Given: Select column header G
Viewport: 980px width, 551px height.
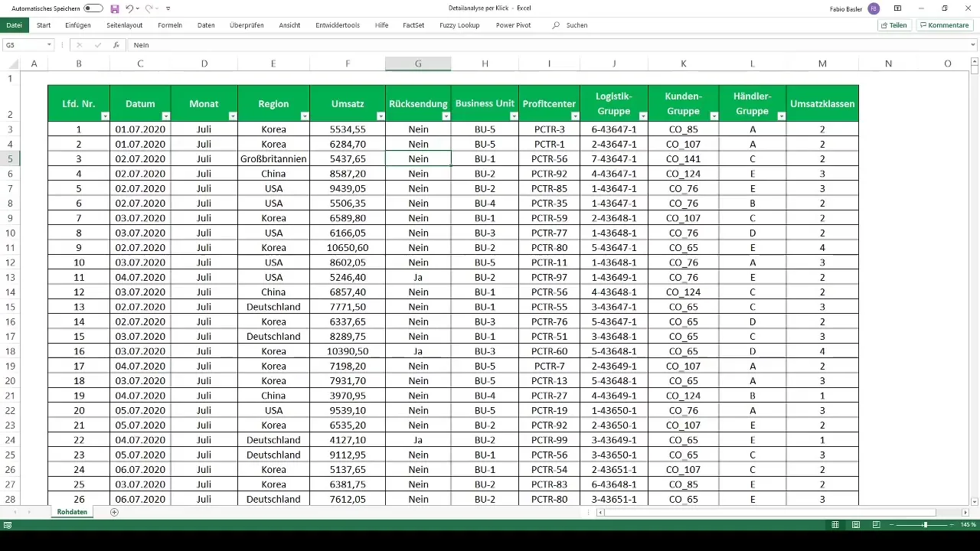Looking at the screenshot, I should point(418,64).
